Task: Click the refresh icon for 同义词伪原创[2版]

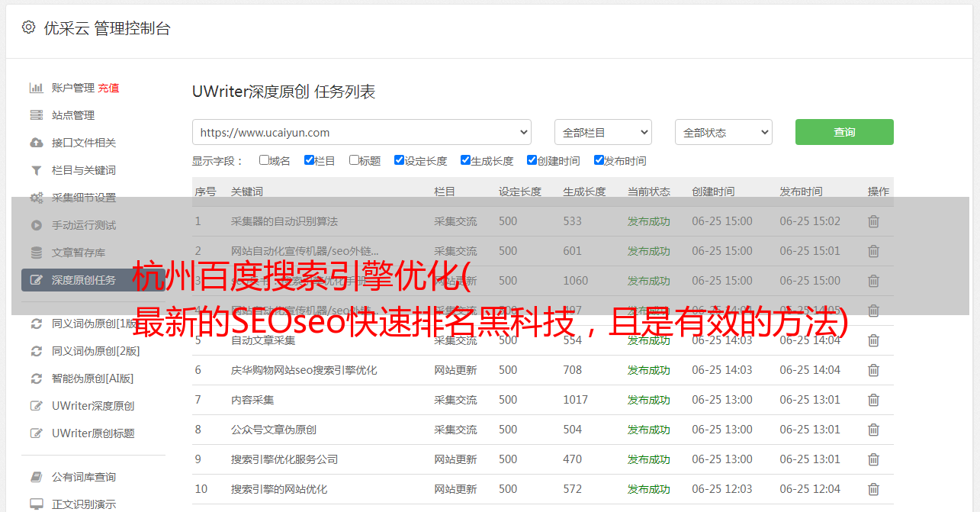Action: [x=36, y=351]
